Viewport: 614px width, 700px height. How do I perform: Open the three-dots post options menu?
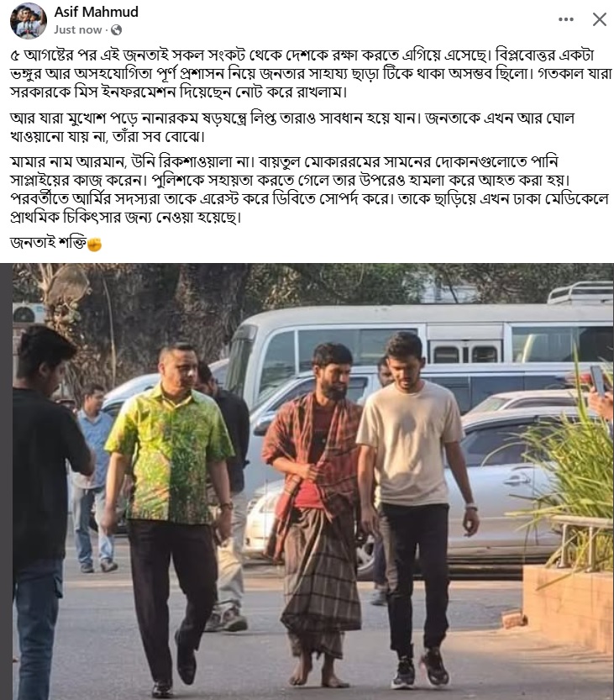click(566, 19)
